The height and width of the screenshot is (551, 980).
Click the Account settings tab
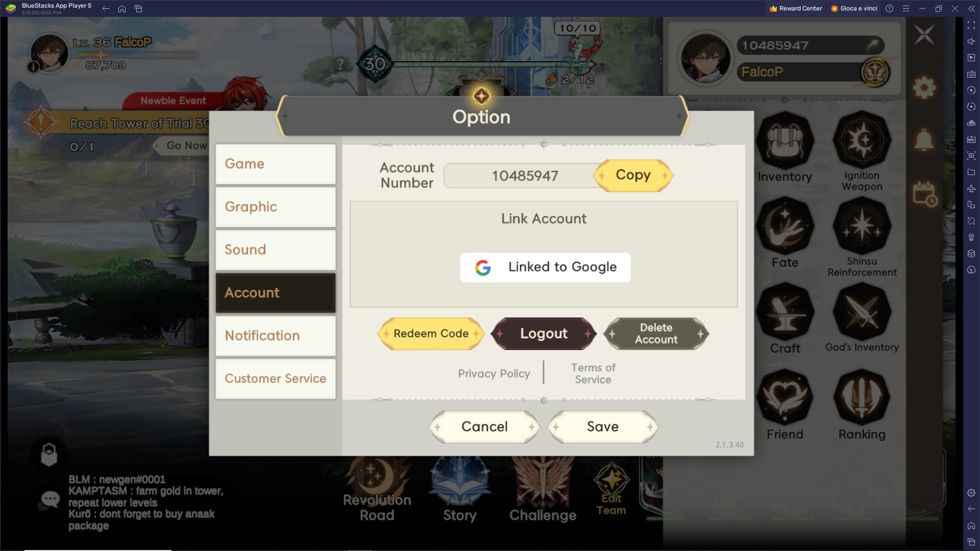tap(275, 292)
